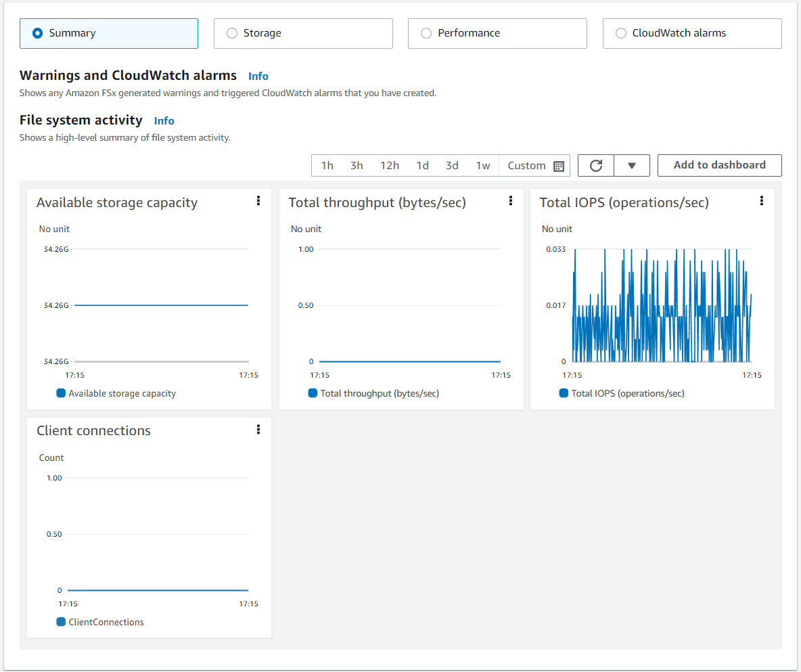Open the Total IOPS widget options menu

[x=762, y=201]
